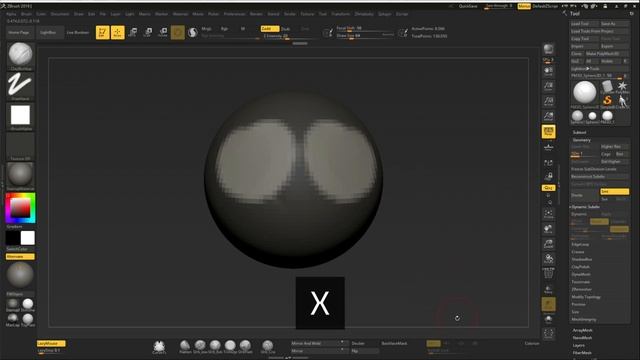Activate the Edit mode icon
640x360 pixels.
coord(102,32)
